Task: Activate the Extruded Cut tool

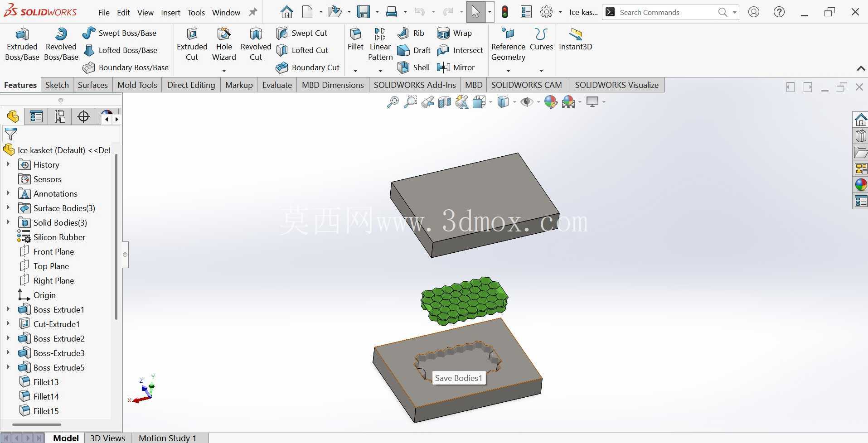Action: pos(192,44)
